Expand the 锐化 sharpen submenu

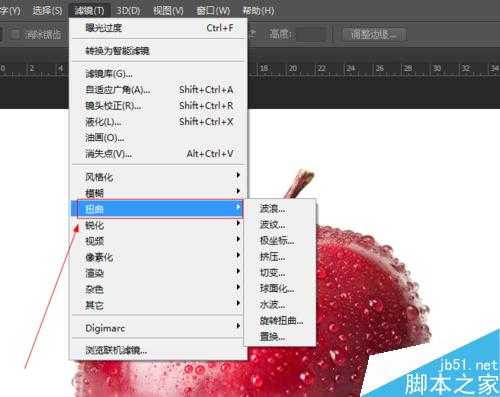point(158,225)
